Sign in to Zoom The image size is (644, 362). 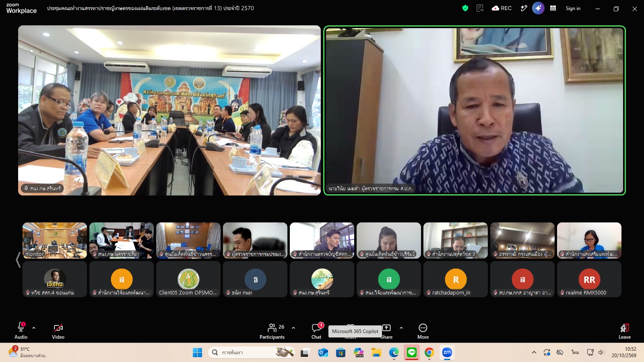point(573,8)
